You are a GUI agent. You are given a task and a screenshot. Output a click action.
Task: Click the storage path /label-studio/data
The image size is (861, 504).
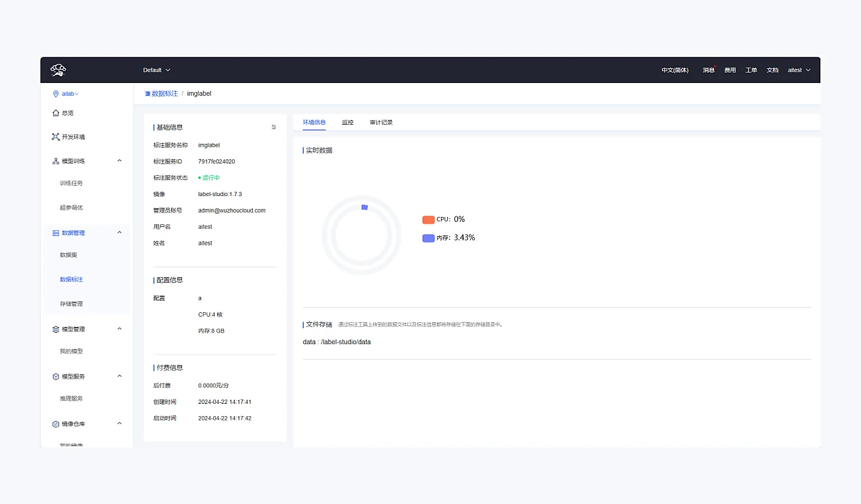pos(346,342)
